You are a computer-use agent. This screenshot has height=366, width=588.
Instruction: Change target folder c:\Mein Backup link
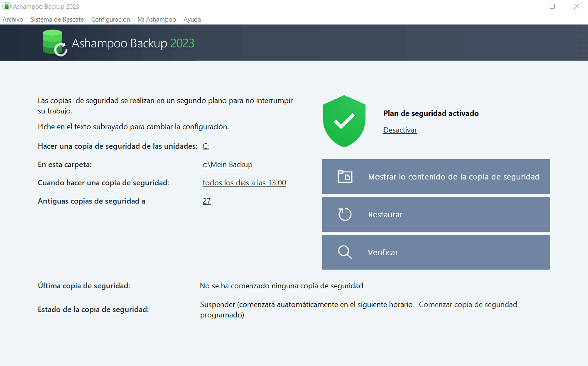click(228, 165)
